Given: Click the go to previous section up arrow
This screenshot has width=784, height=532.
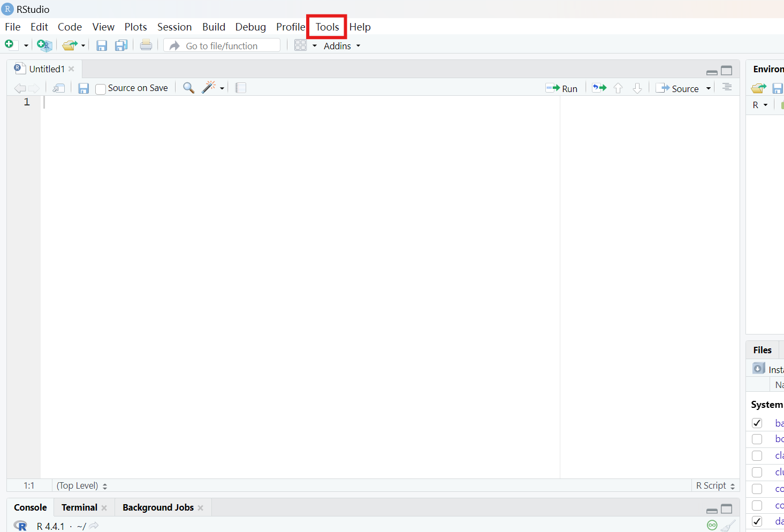Looking at the screenshot, I should point(618,88).
